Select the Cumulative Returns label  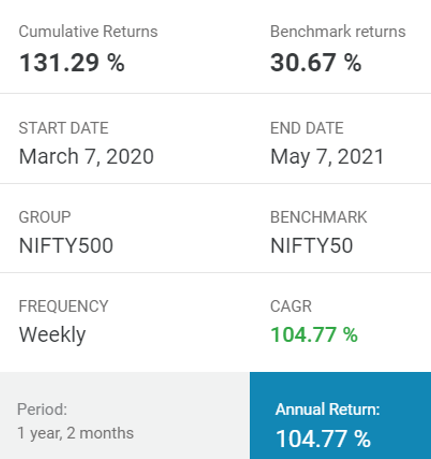click(x=88, y=32)
